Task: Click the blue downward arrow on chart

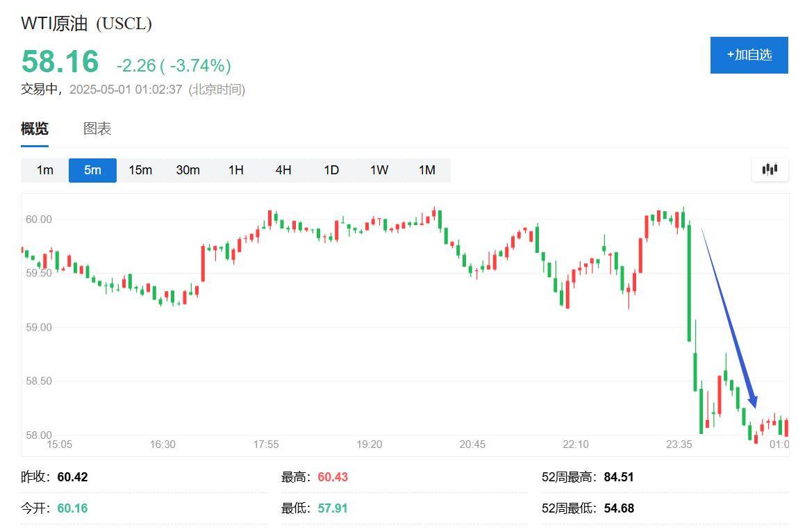Action: click(729, 318)
